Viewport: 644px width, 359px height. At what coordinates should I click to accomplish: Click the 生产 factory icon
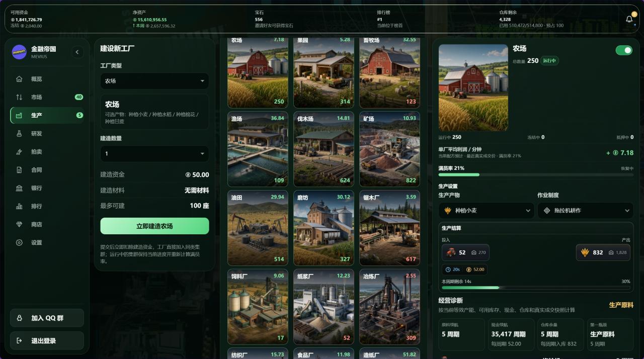pyautogui.click(x=19, y=115)
